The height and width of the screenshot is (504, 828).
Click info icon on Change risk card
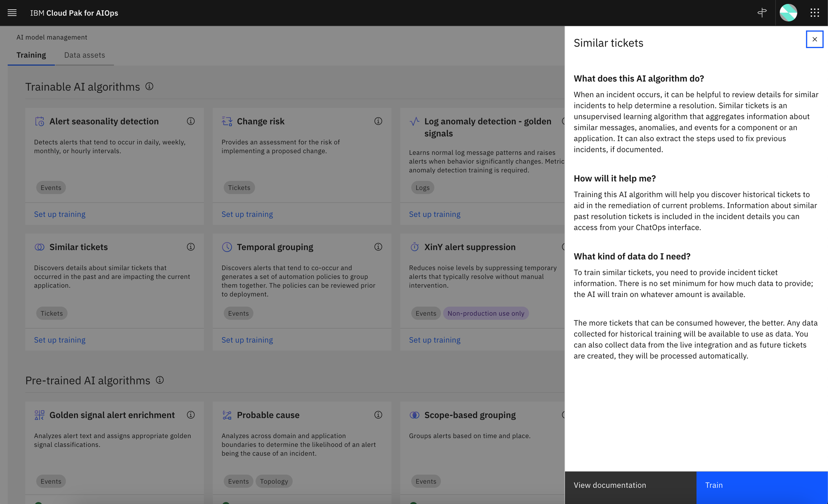pyautogui.click(x=378, y=121)
